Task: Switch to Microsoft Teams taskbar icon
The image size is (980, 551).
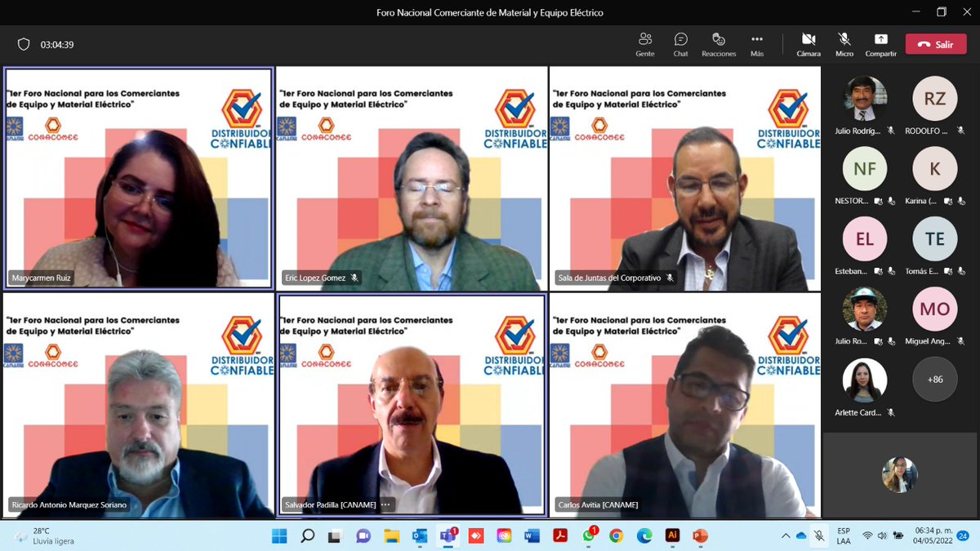Action: tap(448, 535)
